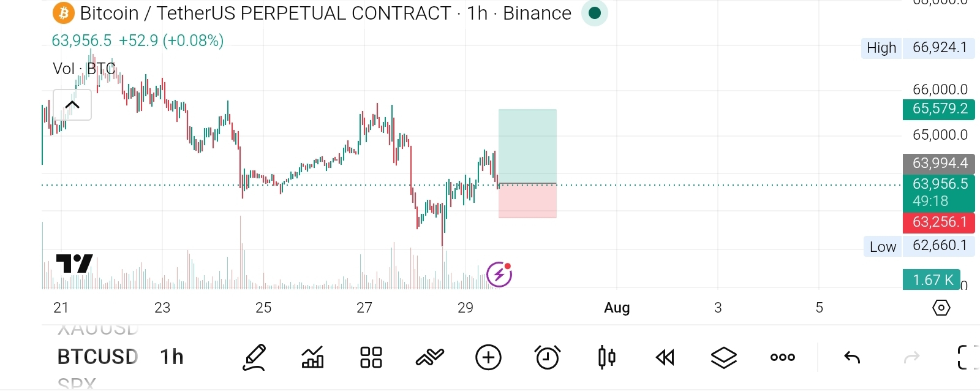
Task: Open the layout grid icon
Action: click(371, 357)
